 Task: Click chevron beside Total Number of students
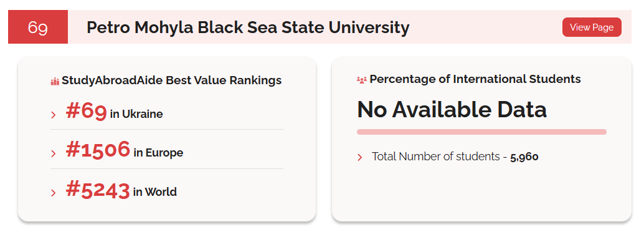point(360,157)
